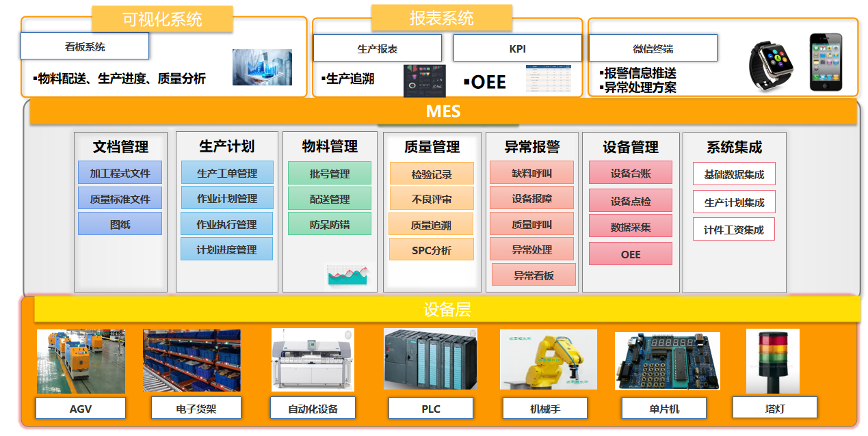Select 计件工资集成

[734, 229]
